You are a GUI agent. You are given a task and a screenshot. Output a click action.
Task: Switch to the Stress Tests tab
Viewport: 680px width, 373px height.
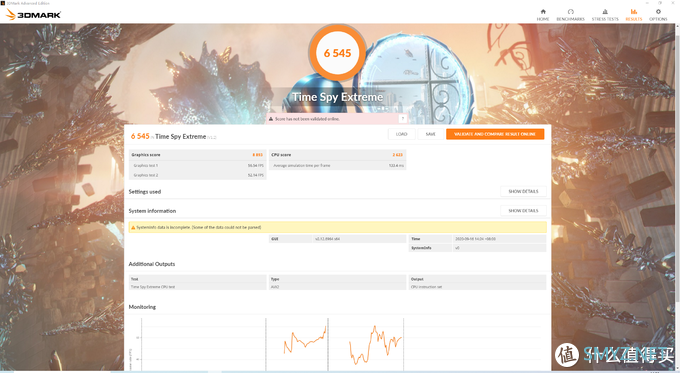point(605,15)
